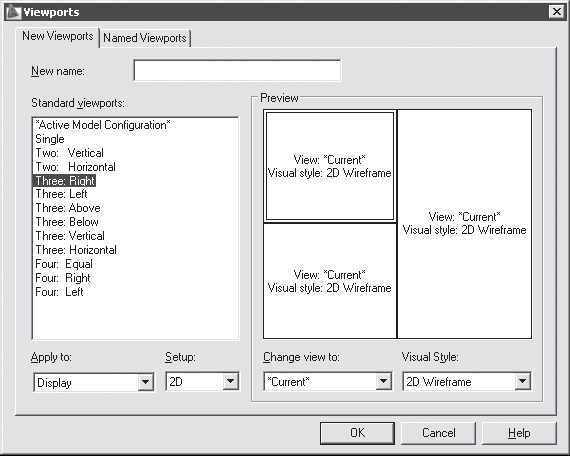Confirm with the OK button

coord(357,433)
